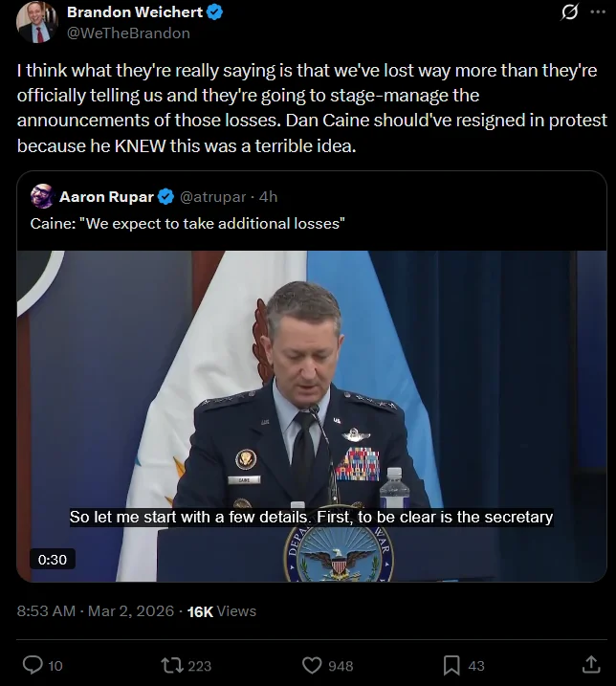Bookmark this post with the bookmark icon
Image resolution: width=616 pixels, height=686 pixels.
click(x=451, y=666)
